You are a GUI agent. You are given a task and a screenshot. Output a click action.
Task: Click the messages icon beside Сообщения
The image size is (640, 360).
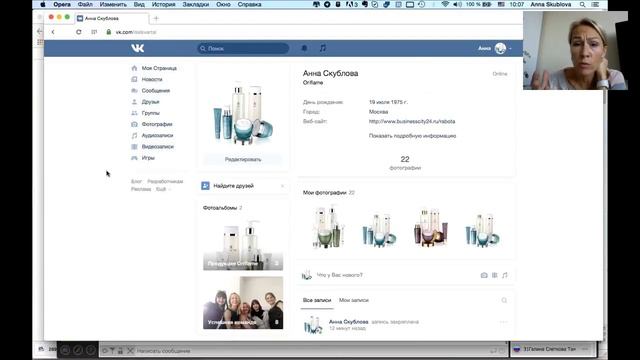pyautogui.click(x=134, y=91)
